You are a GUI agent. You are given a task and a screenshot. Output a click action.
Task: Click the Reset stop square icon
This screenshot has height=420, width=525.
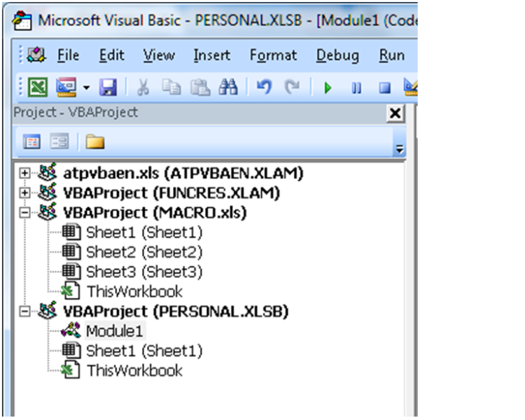coord(384,88)
